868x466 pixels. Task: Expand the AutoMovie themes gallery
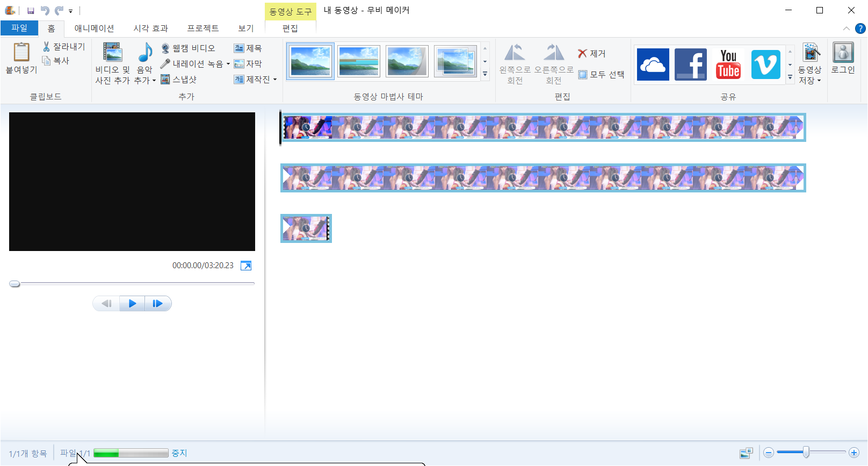tap(485, 74)
